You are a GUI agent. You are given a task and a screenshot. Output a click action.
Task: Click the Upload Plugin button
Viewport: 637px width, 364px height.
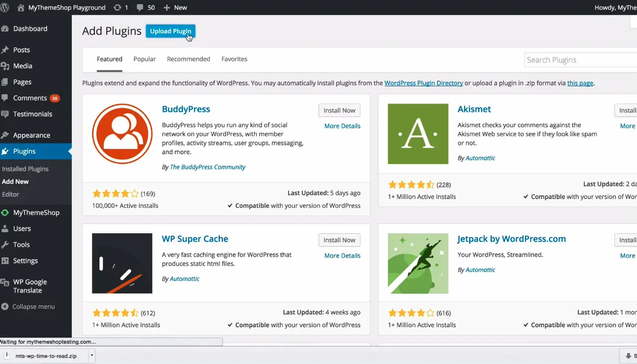[x=170, y=31]
